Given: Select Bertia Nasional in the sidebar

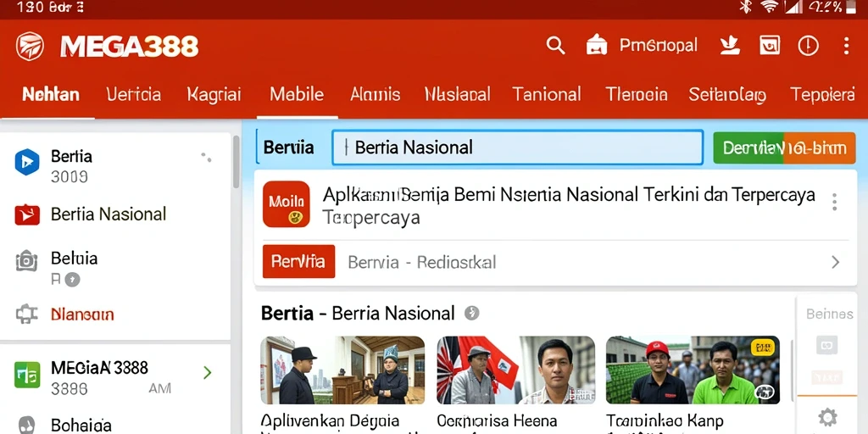Looking at the screenshot, I should click(108, 214).
